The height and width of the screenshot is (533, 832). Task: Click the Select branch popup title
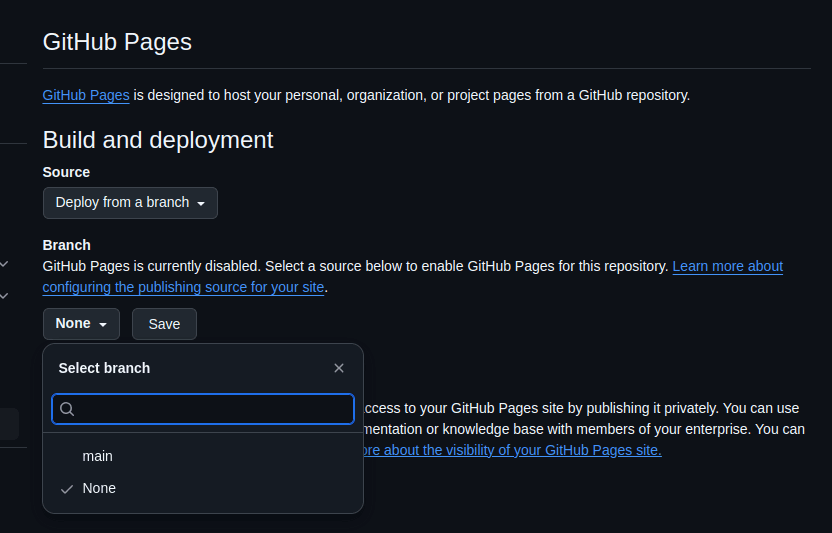point(104,368)
